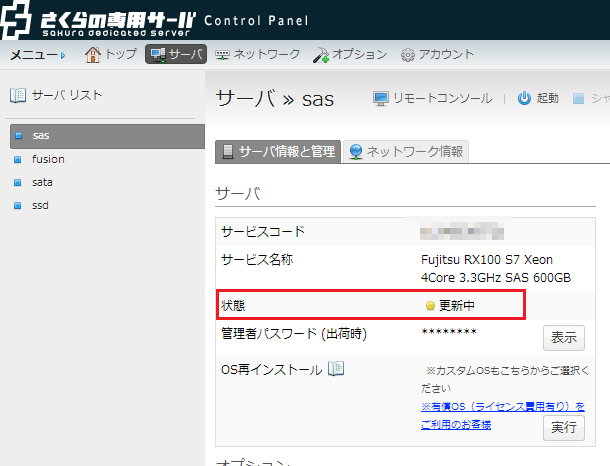Click the 起動 power icon
This screenshot has width=610, height=466.
[x=524, y=98]
